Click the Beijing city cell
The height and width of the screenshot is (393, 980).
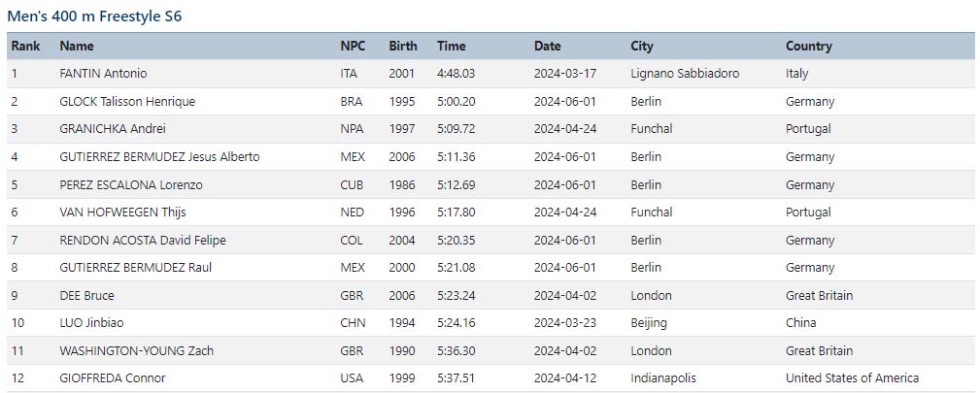(649, 323)
